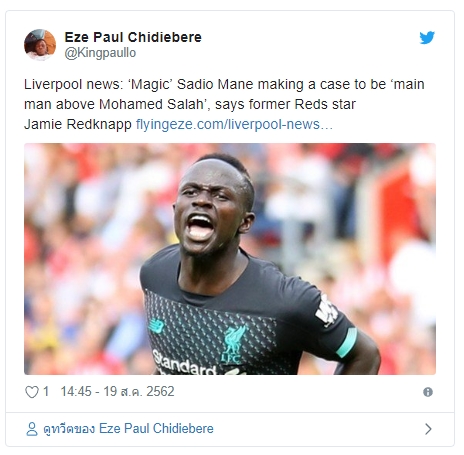464x455 pixels.
Task: Open the tweet info icon
Action: [x=428, y=392]
